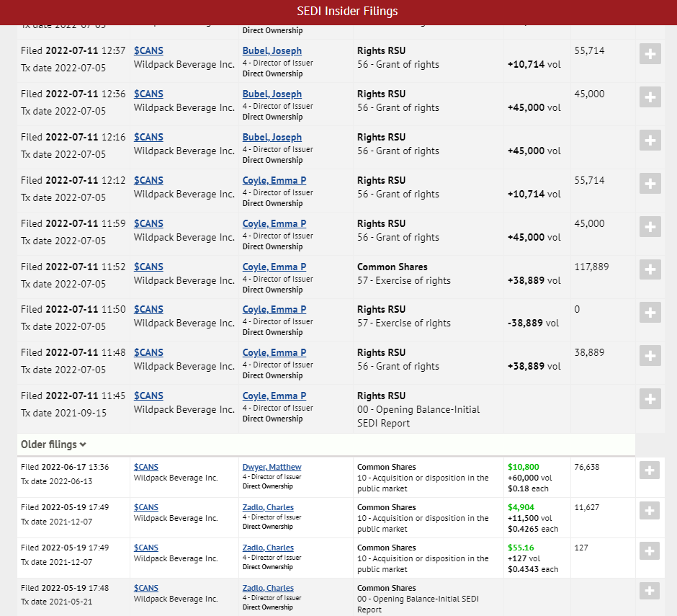This screenshot has height=616, width=677.
Task: Select the $0.4265 each price
Action: (x=533, y=529)
